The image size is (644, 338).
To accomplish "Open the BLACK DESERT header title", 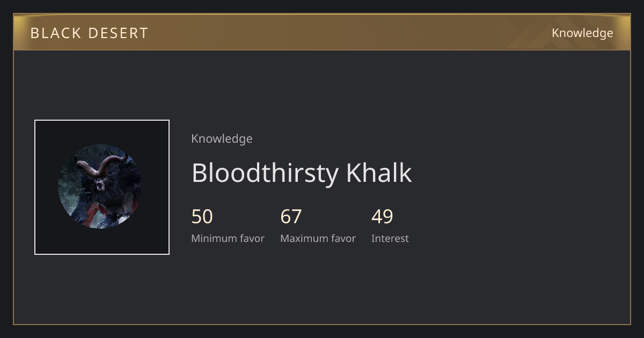I will 89,33.
